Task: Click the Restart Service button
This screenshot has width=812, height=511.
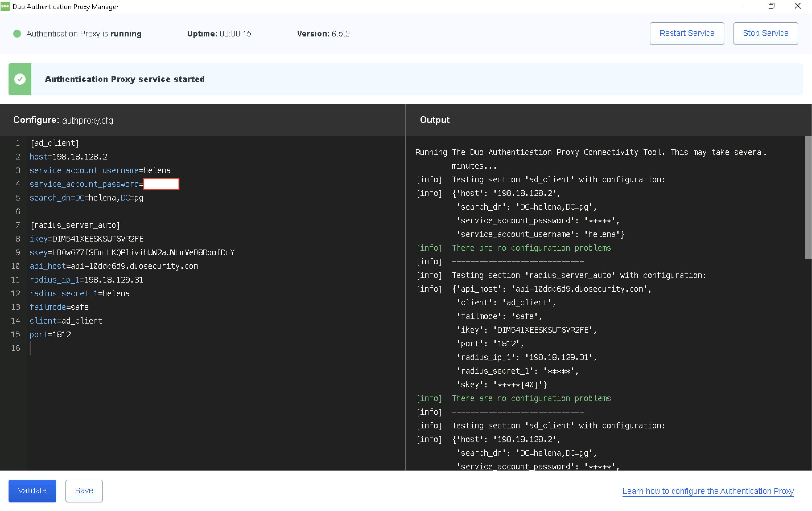Action: point(687,33)
